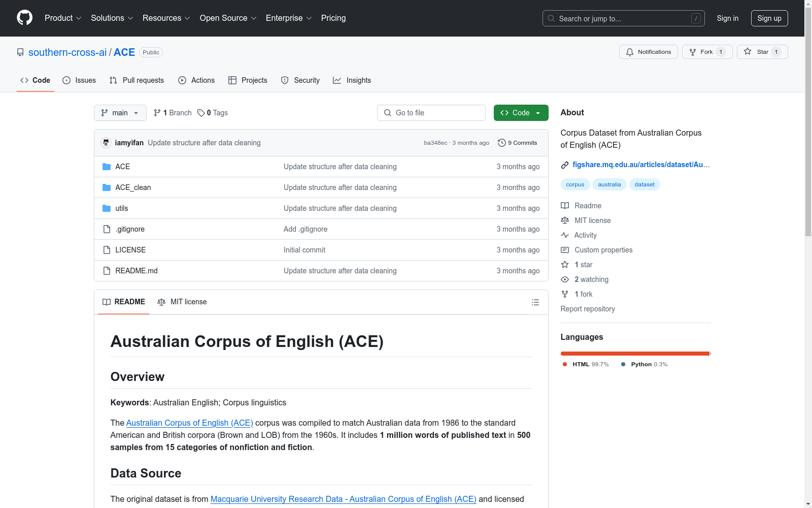Image resolution: width=812 pixels, height=508 pixels.
Task: Switch to MIT license tab
Action: pyautogui.click(x=182, y=302)
